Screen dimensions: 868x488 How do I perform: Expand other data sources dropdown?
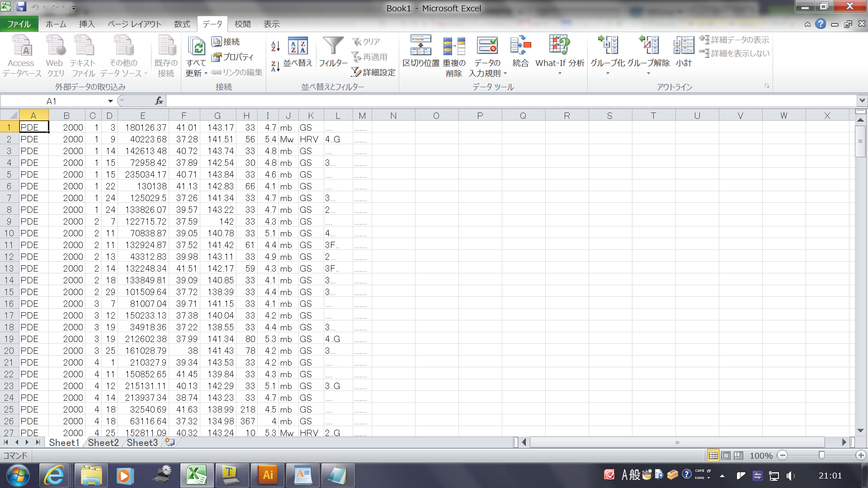click(146, 74)
